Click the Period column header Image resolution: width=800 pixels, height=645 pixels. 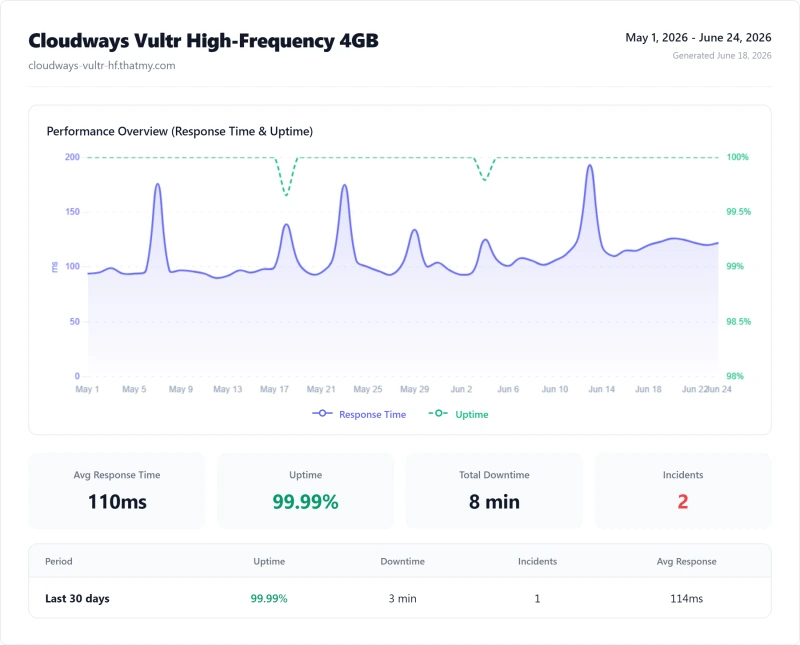pos(59,561)
